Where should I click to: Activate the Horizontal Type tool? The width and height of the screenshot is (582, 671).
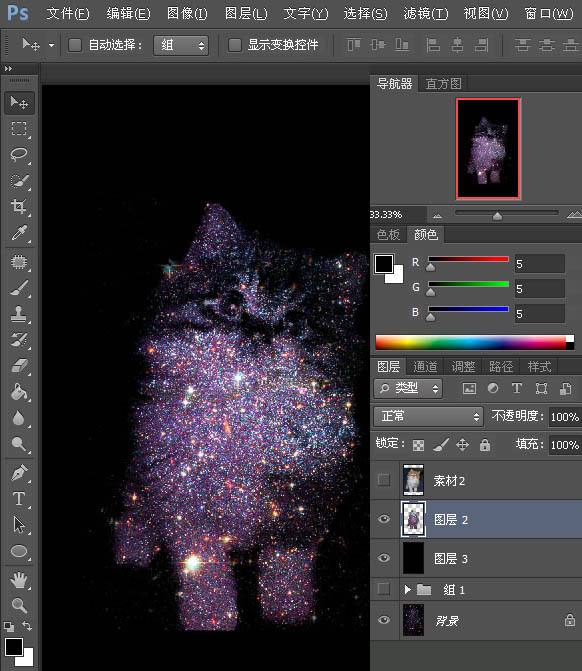(x=19, y=499)
